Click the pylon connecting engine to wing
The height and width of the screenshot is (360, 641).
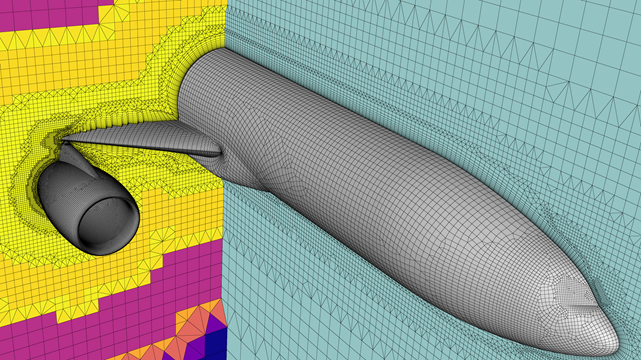click(x=80, y=159)
